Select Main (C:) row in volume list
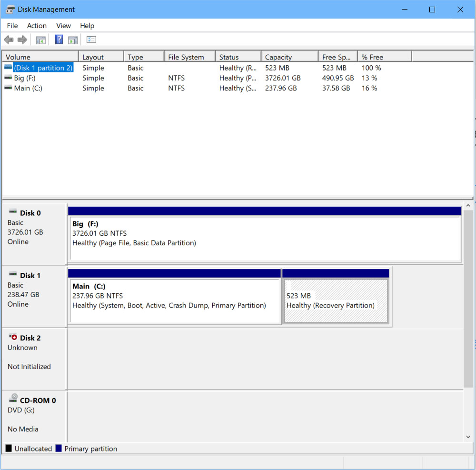Screen dimensions: 476x470 28,88
